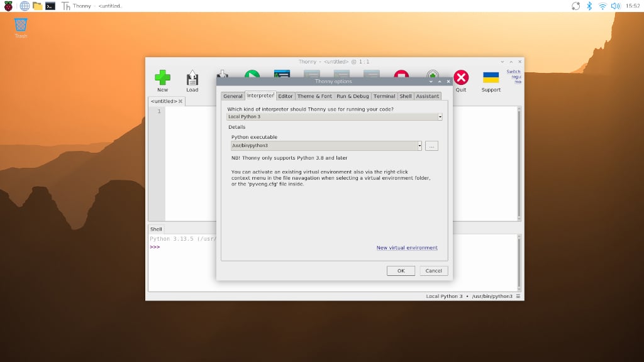Open the Theme & Font tab
Image resolution: width=644 pixels, height=362 pixels.
point(314,96)
